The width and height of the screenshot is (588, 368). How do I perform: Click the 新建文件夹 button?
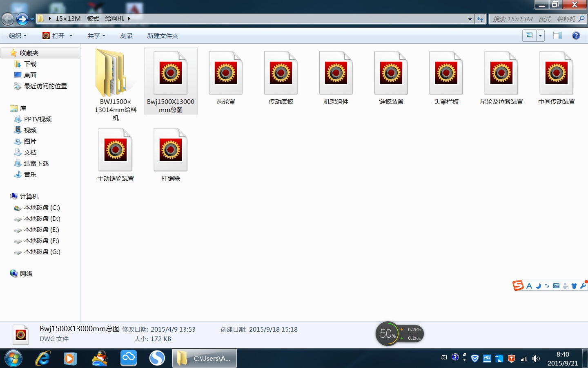coord(162,36)
